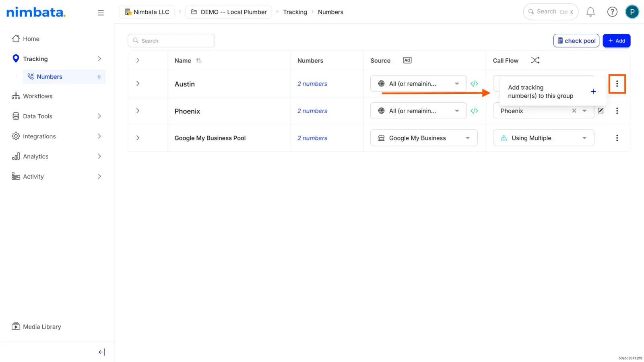Click the Name sort order icon
644x362 pixels.
[198, 60]
